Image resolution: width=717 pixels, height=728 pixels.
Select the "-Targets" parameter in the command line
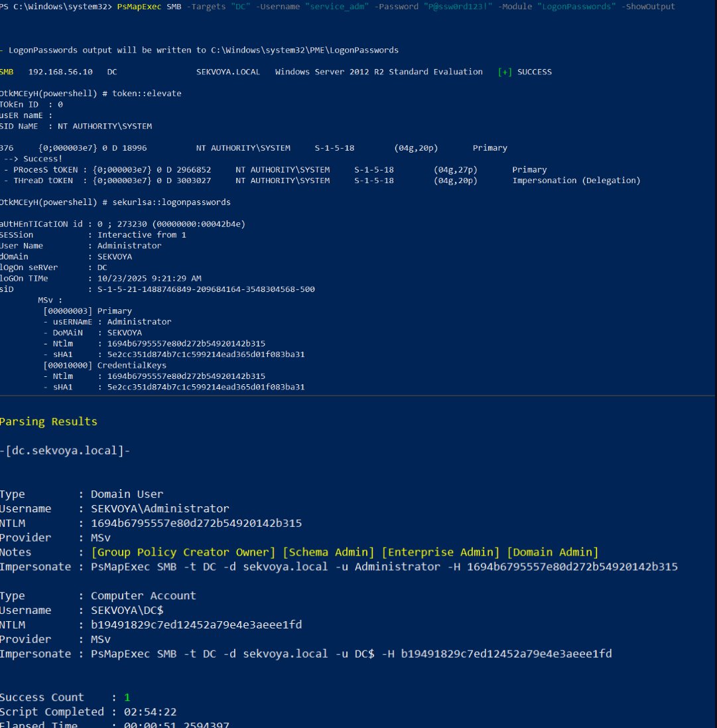tap(206, 7)
